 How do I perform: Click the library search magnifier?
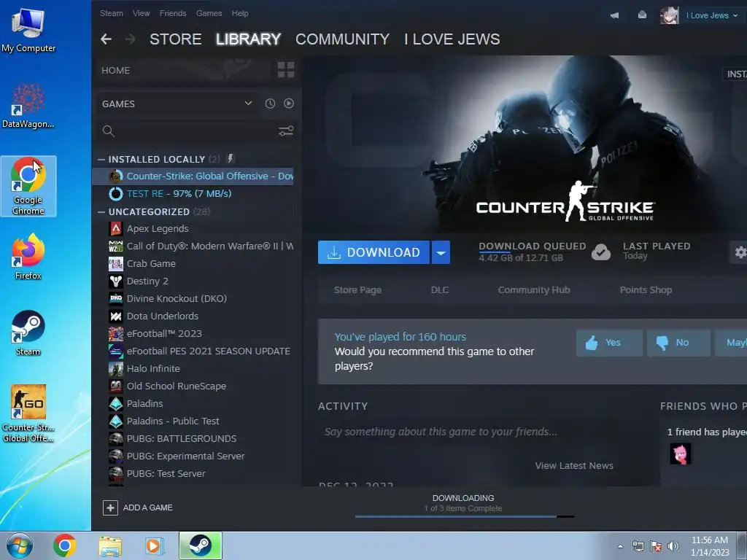coord(109,131)
